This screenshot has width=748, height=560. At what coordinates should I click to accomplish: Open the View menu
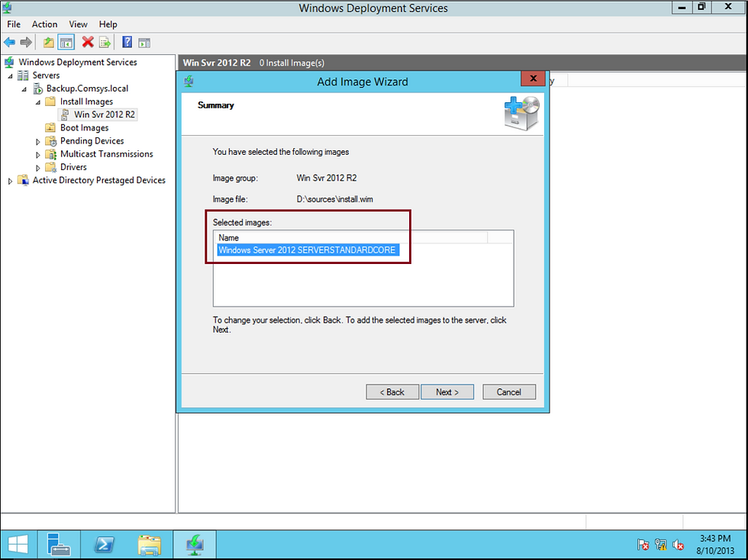(x=78, y=24)
